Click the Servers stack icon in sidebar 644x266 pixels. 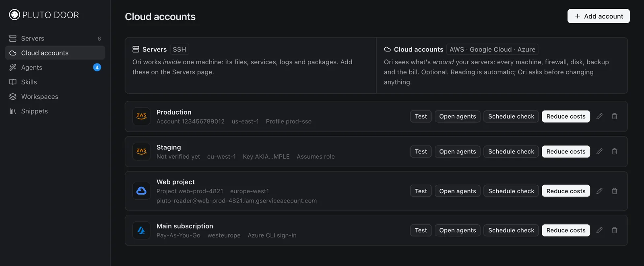(13, 39)
